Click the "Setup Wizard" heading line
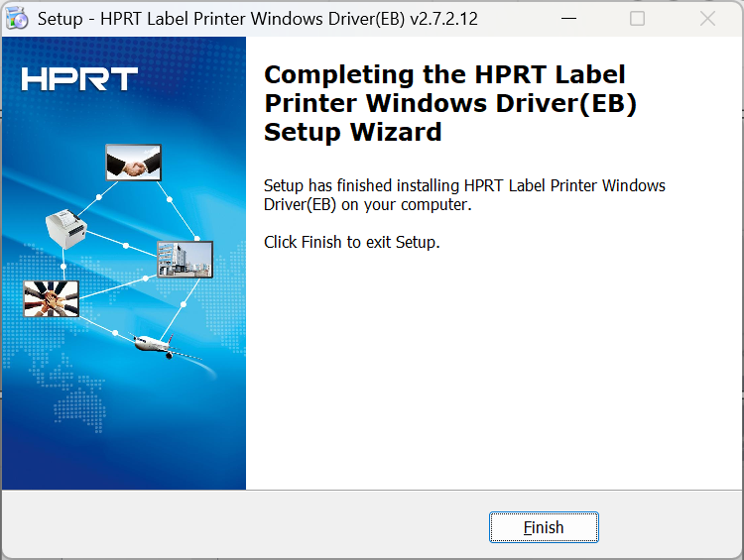Viewport: 744px width, 560px height. click(x=352, y=132)
